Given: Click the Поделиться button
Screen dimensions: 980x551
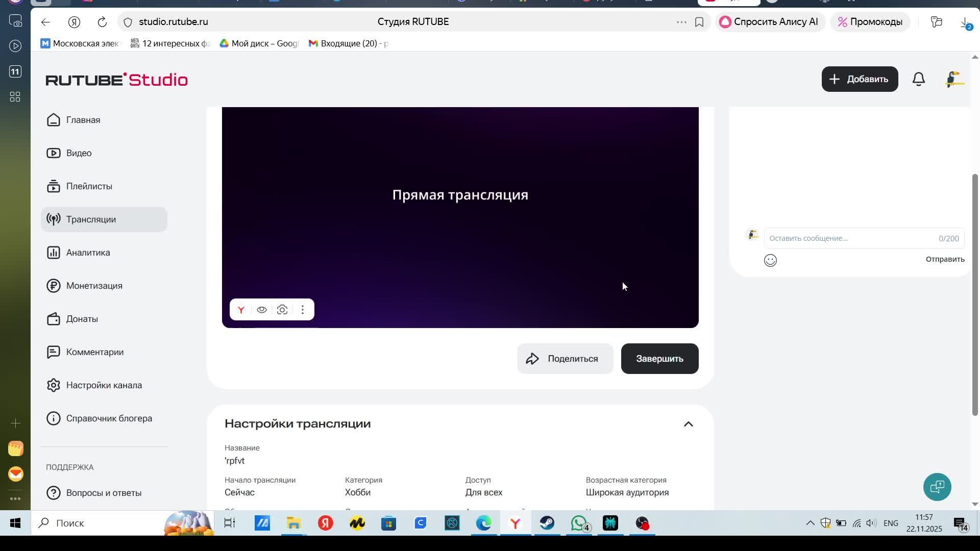Looking at the screenshot, I should (x=565, y=359).
